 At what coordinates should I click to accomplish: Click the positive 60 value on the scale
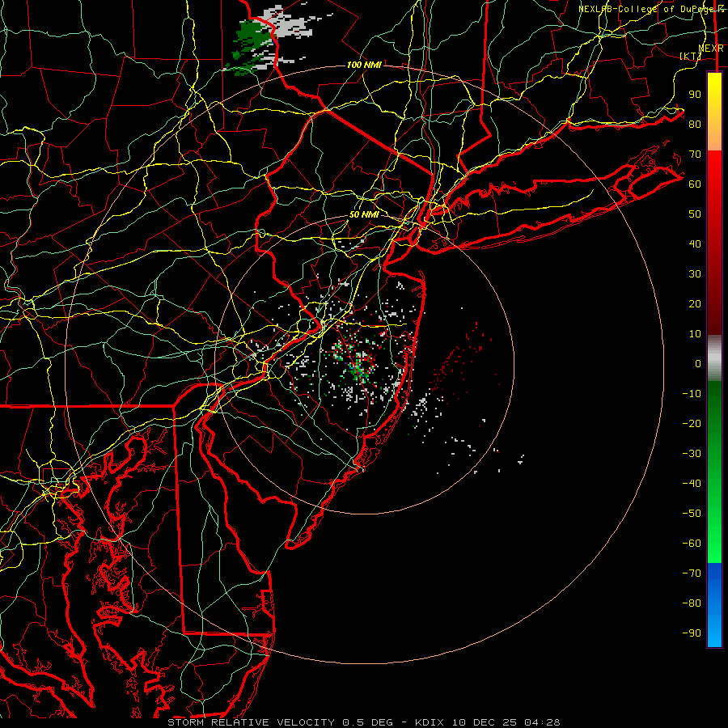[695, 184]
